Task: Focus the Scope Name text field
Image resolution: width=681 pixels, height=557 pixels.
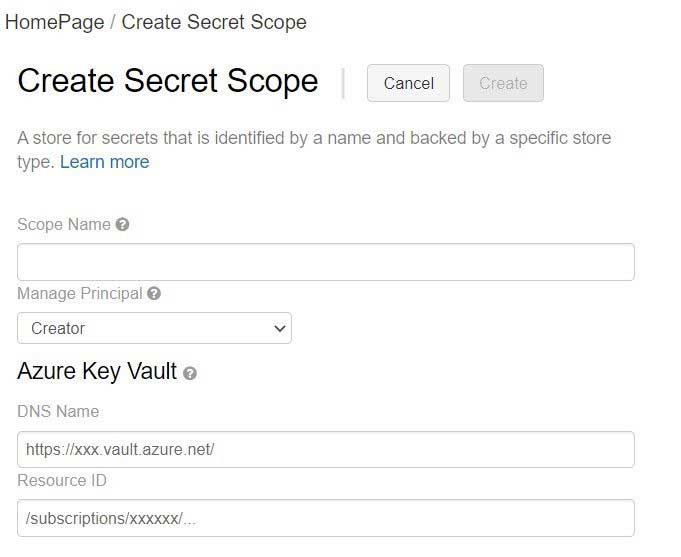Action: 326,262
